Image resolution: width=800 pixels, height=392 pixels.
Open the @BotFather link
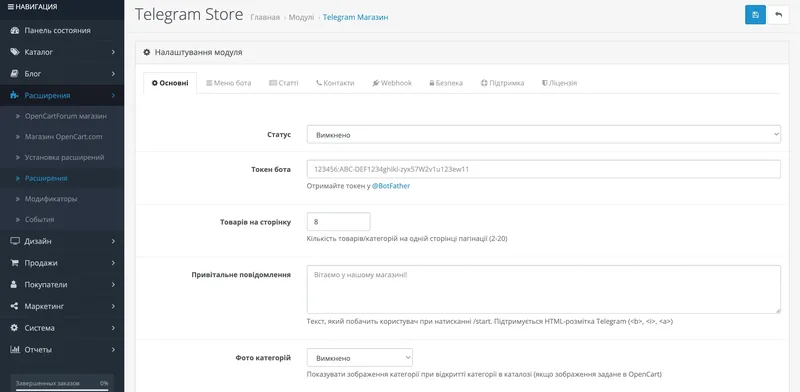(391, 186)
